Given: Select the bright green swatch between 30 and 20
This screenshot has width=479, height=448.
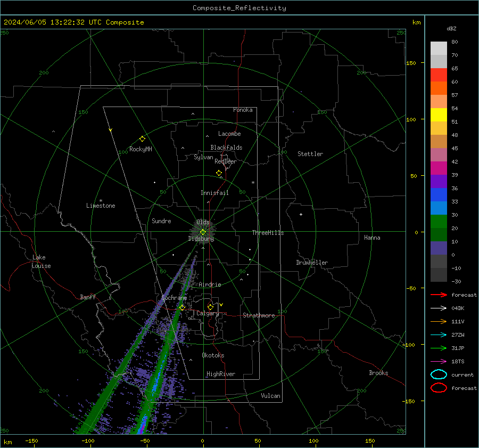Looking at the screenshot, I should 439,221.
